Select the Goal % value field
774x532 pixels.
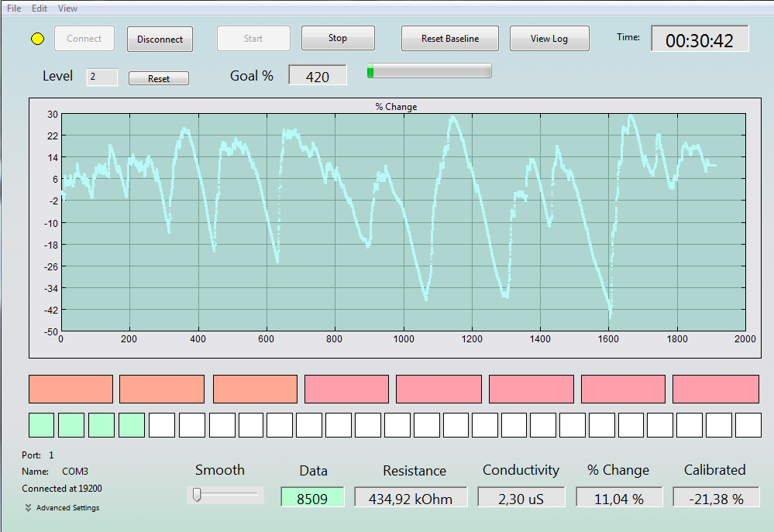pyautogui.click(x=318, y=75)
